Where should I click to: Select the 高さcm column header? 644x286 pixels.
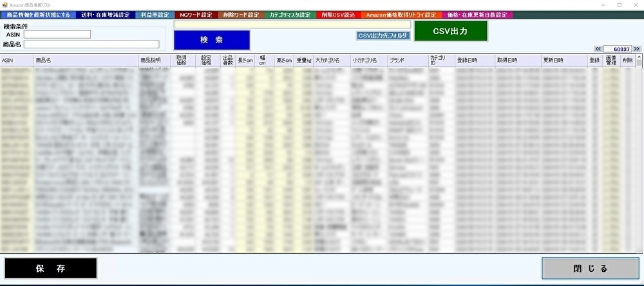284,61
